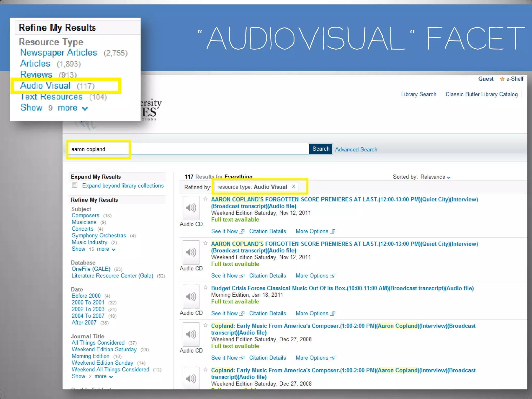Expand Show 15 more subjects
Screen dimensions: 532x399
(94, 249)
